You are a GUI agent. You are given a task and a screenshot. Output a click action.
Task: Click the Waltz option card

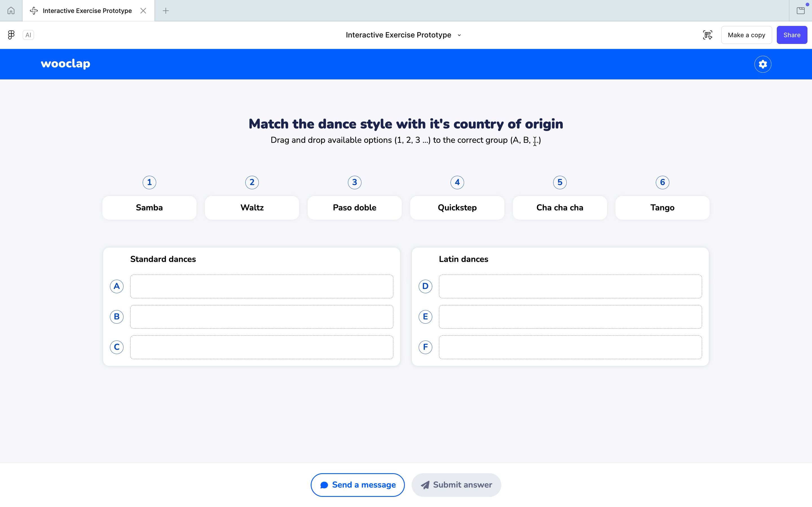click(x=252, y=208)
